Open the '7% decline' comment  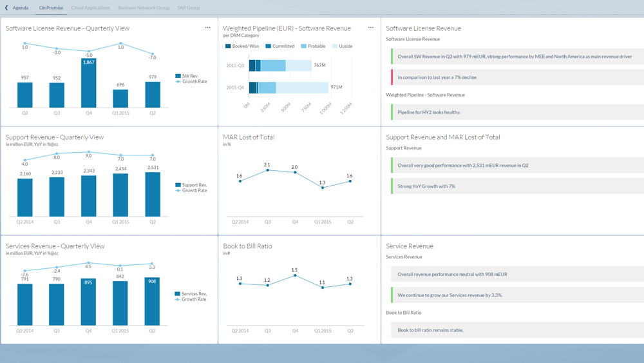pyautogui.click(x=518, y=77)
